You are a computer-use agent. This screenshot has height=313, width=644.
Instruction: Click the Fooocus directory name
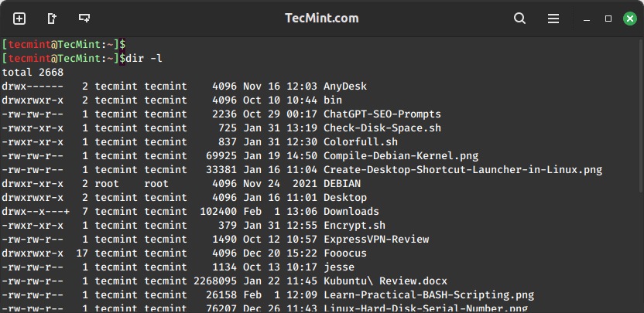coord(345,253)
